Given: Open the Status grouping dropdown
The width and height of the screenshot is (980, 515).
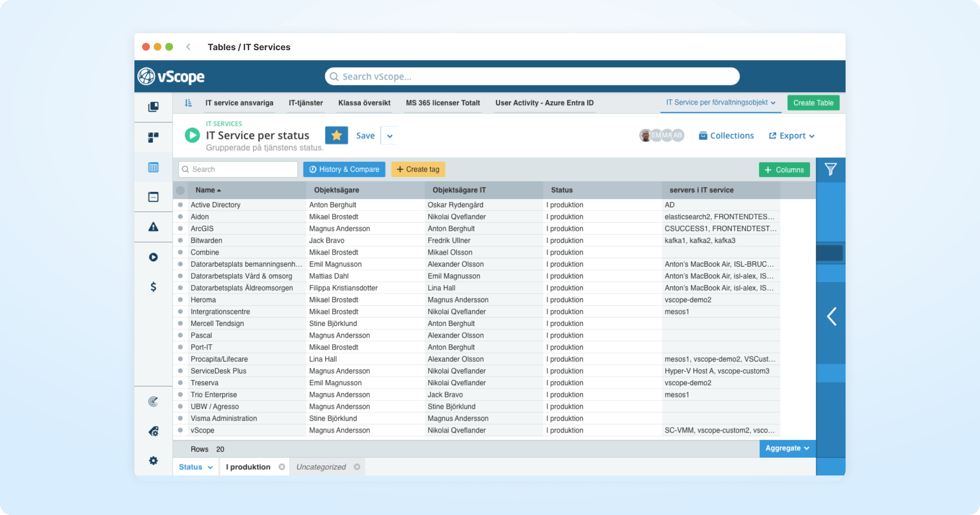Looking at the screenshot, I should coord(196,467).
